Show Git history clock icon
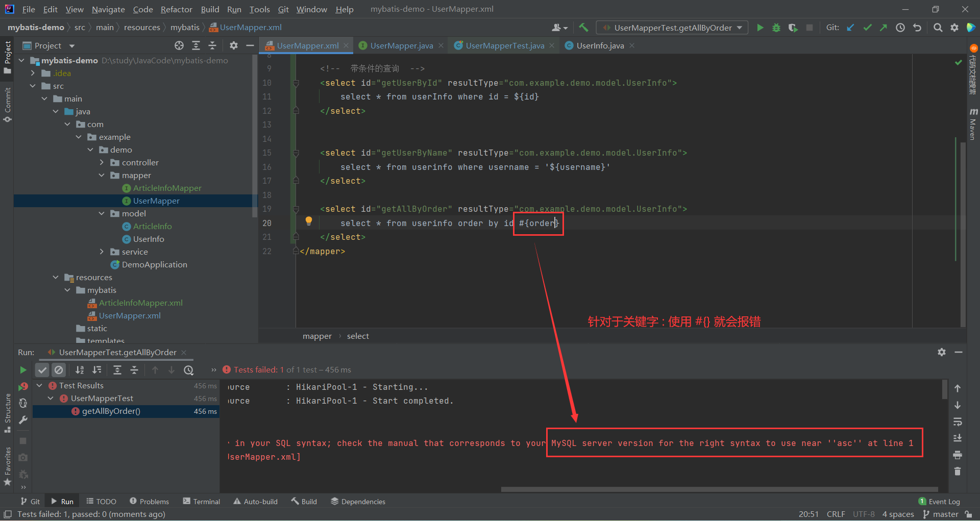 (900, 28)
